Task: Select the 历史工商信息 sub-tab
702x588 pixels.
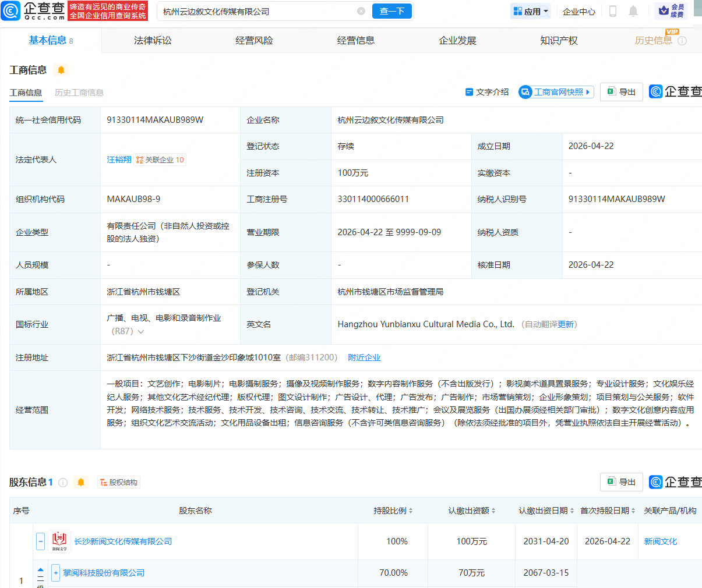Action: pos(79,93)
